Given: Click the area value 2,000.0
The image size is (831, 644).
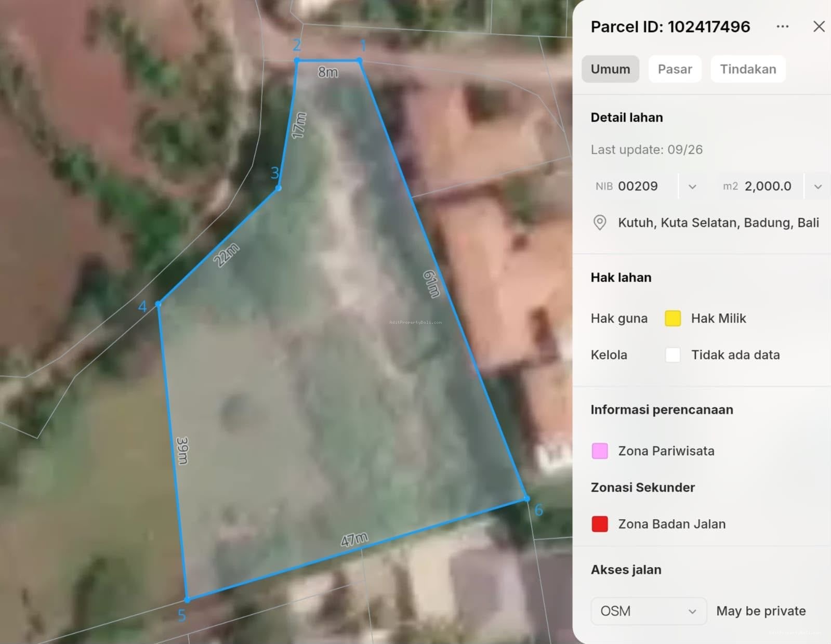Looking at the screenshot, I should (x=768, y=186).
